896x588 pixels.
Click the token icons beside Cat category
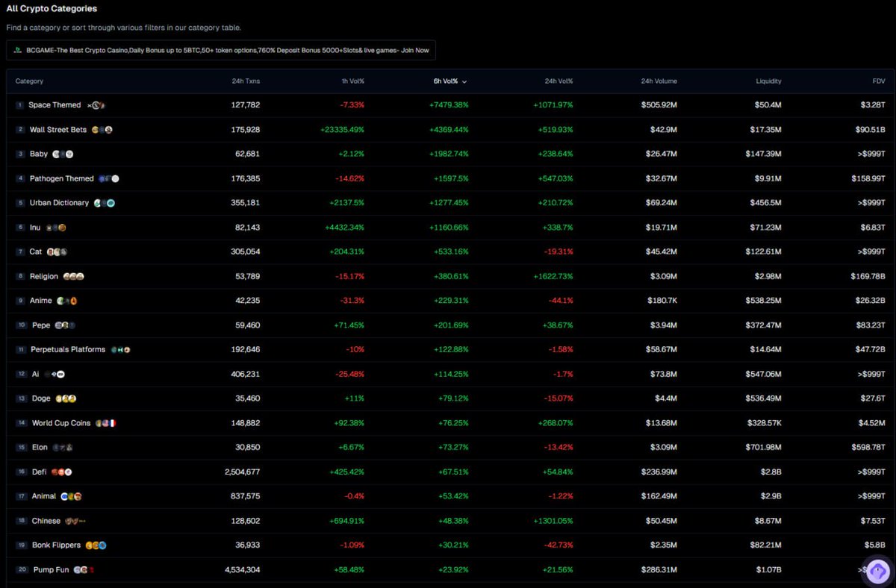pos(57,252)
